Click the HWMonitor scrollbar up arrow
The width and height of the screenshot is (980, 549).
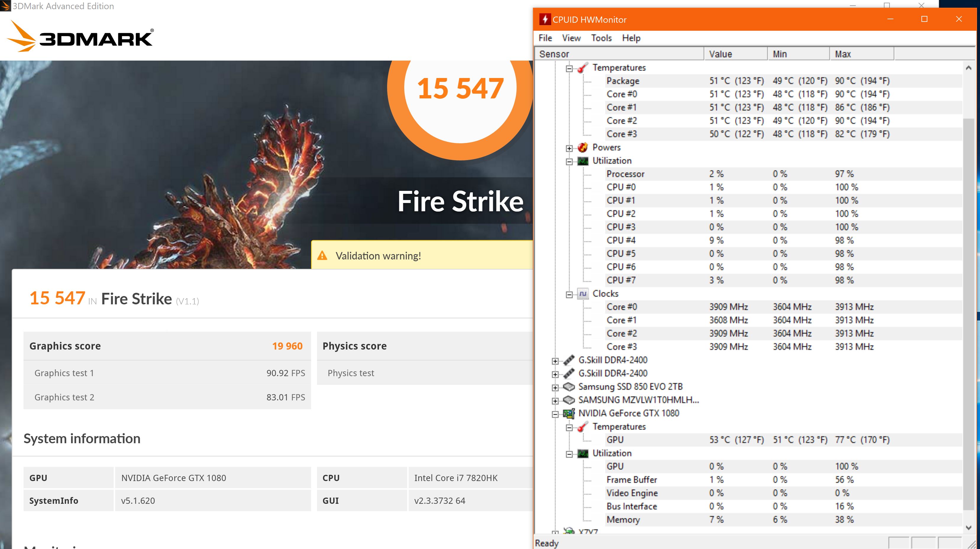(x=968, y=68)
